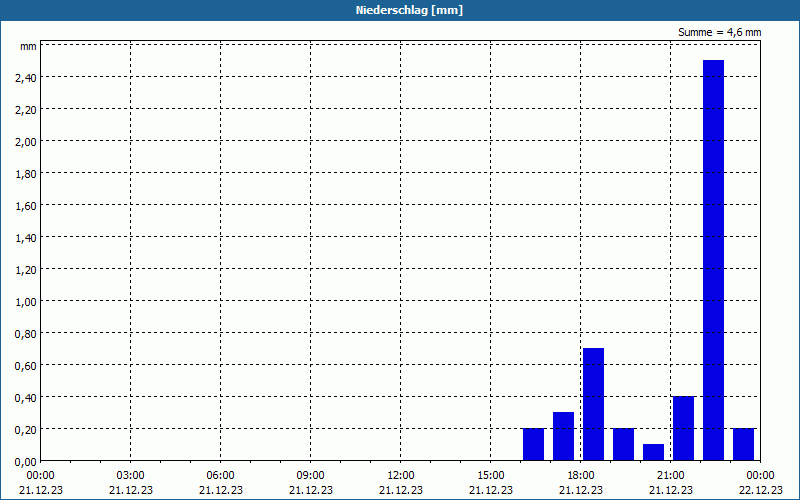The width and height of the screenshot is (800, 500).
Task: Click the 18:00 time axis label
Action: pyautogui.click(x=581, y=476)
